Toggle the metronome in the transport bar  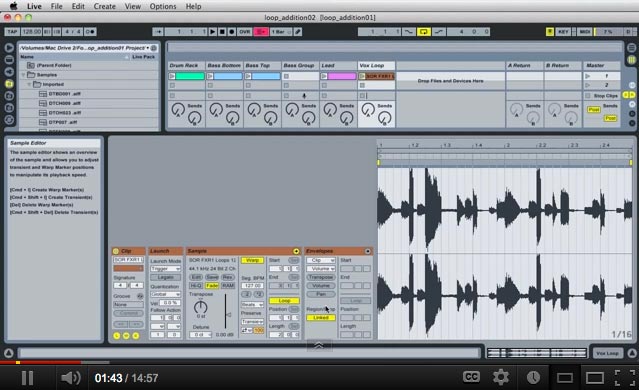point(90,31)
